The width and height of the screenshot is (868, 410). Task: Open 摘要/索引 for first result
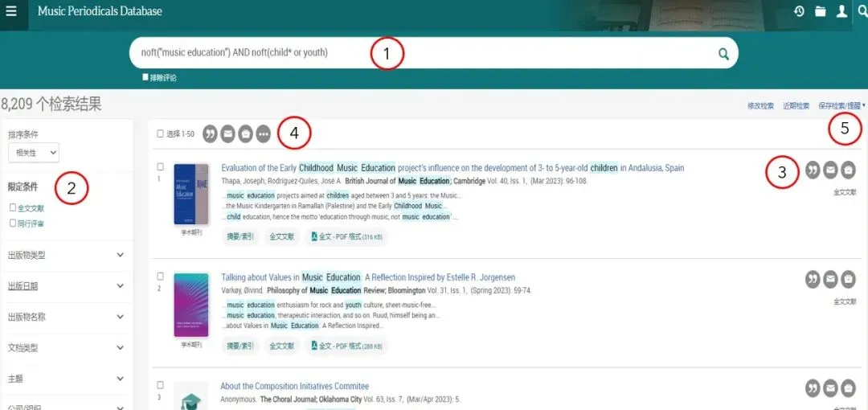(240, 236)
